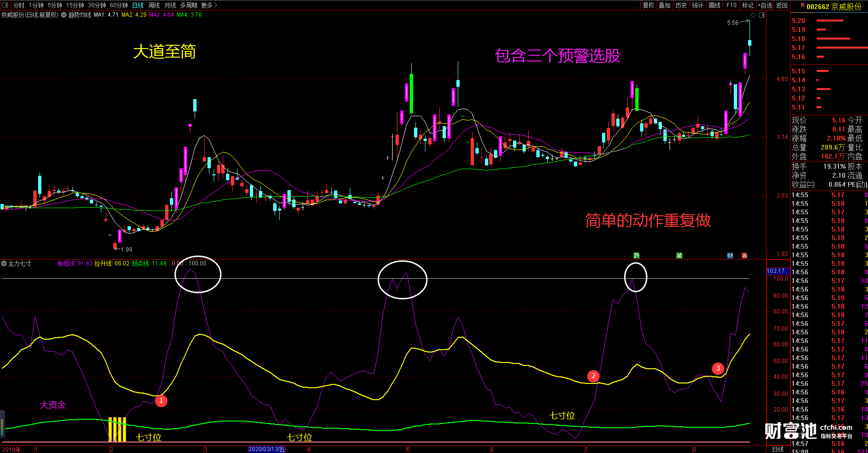Activate the 画线 drawing tools button
Screen dimensions: 868x453
tap(715, 5)
